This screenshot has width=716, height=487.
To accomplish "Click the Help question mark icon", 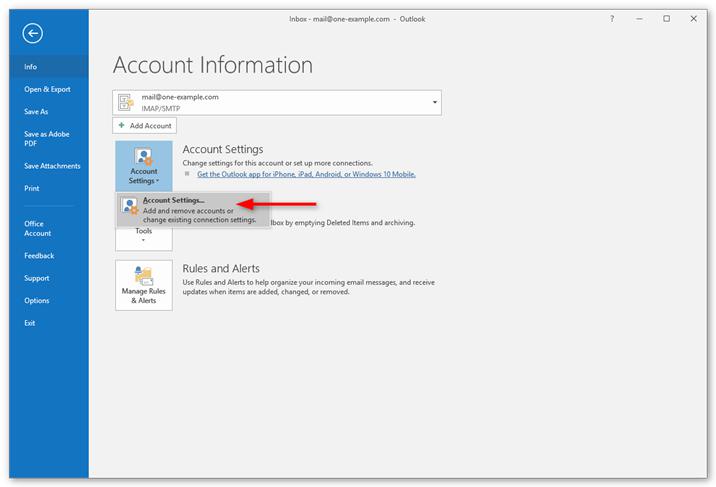I will (612, 18).
